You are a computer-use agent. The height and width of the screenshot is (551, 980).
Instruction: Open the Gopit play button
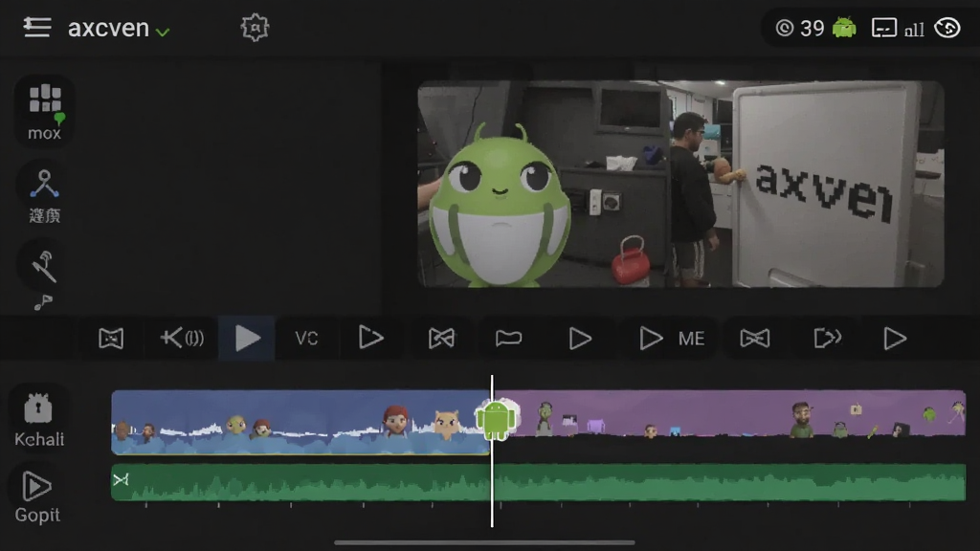point(37,497)
